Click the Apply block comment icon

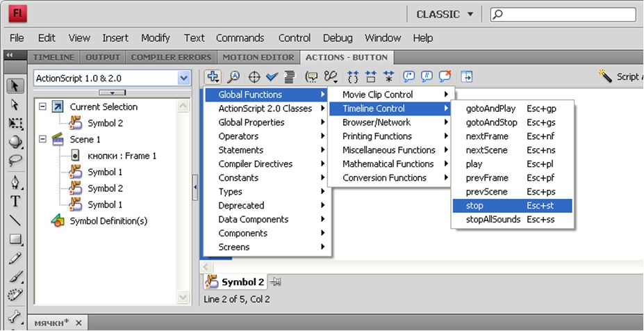[x=408, y=76]
